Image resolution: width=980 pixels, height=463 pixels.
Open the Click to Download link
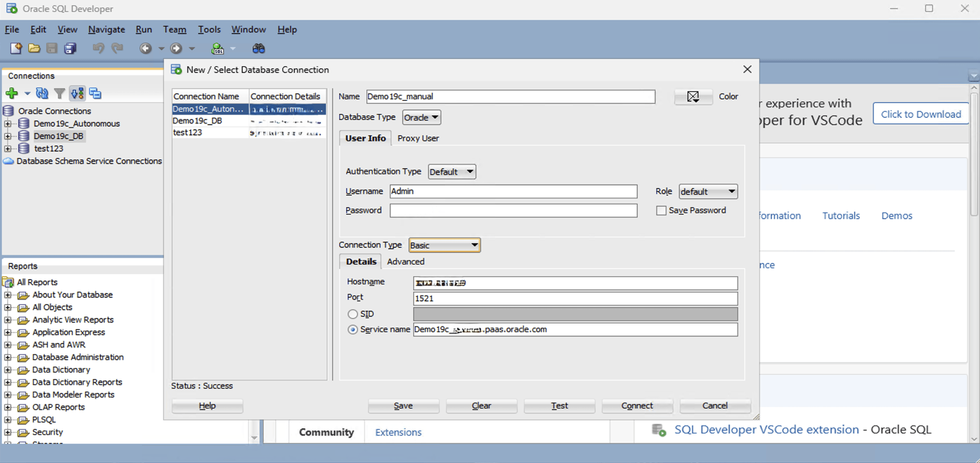coord(920,114)
